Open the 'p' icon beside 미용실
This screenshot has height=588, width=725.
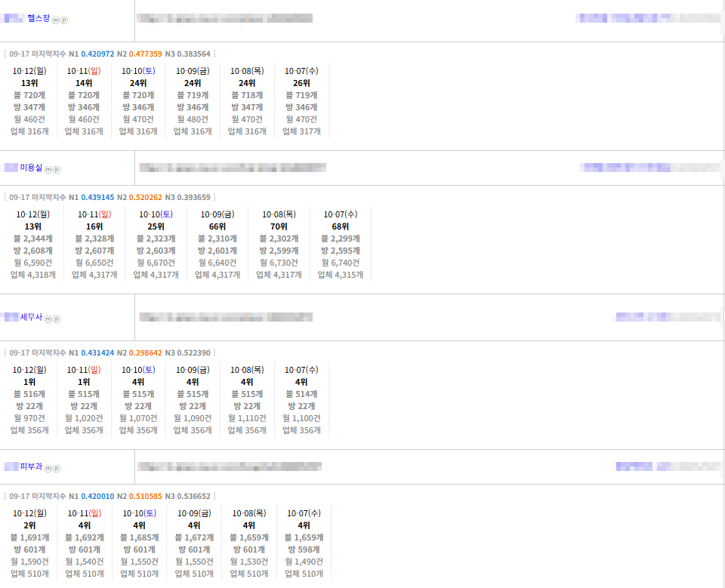(x=57, y=170)
